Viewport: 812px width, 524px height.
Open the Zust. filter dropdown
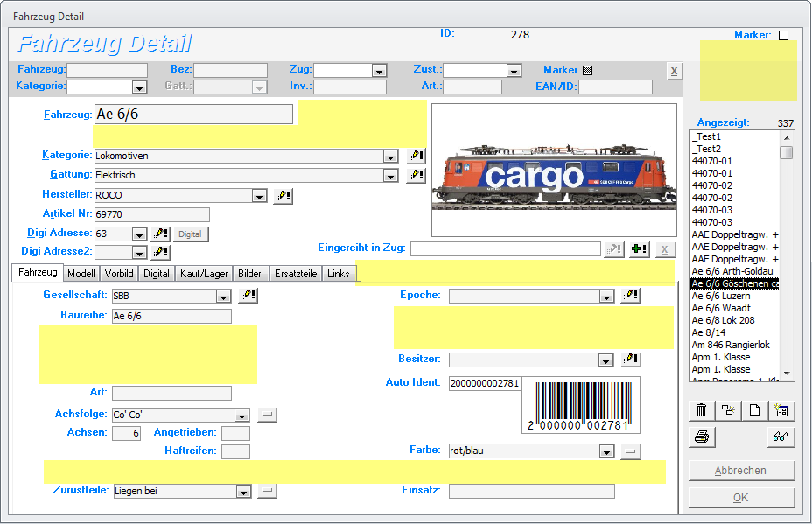click(x=514, y=71)
